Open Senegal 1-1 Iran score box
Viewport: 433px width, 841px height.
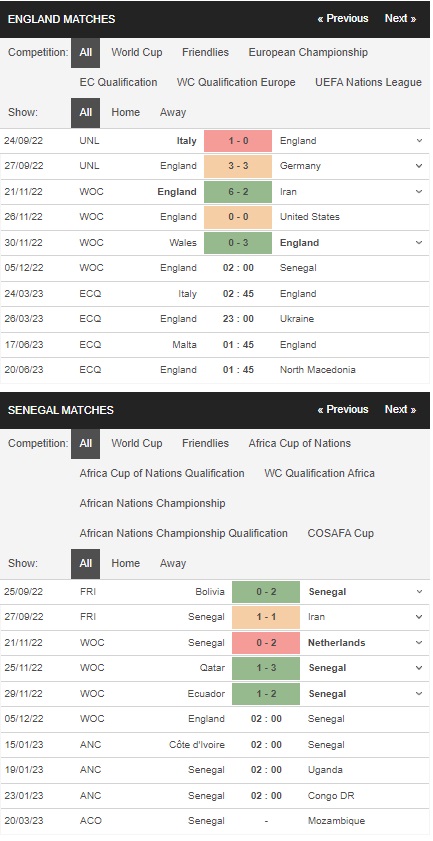tap(266, 617)
